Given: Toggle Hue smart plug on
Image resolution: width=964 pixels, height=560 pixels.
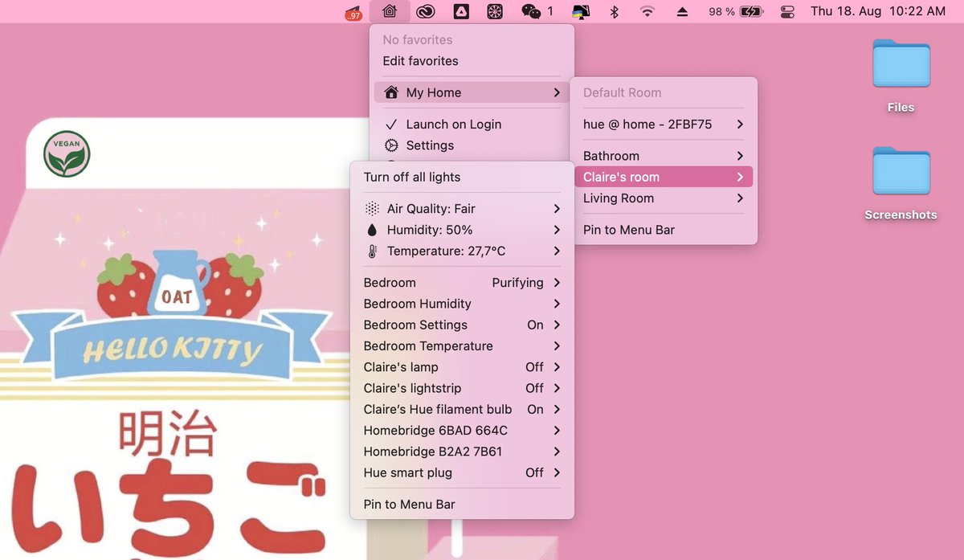Looking at the screenshot, I should tap(534, 472).
